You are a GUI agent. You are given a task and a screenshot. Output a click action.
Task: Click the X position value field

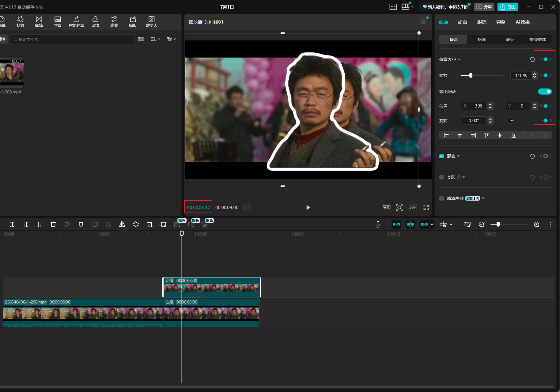pyautogui.click(x=474, y=106)
